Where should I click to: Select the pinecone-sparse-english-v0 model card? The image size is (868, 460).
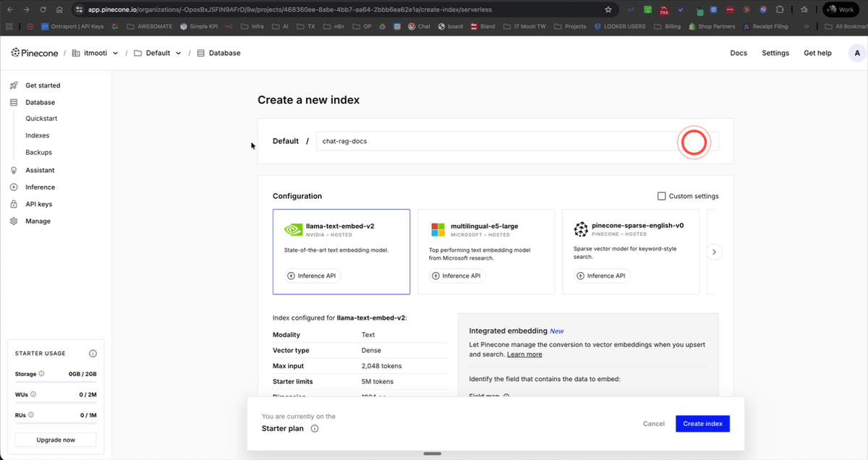pos(631,251)
